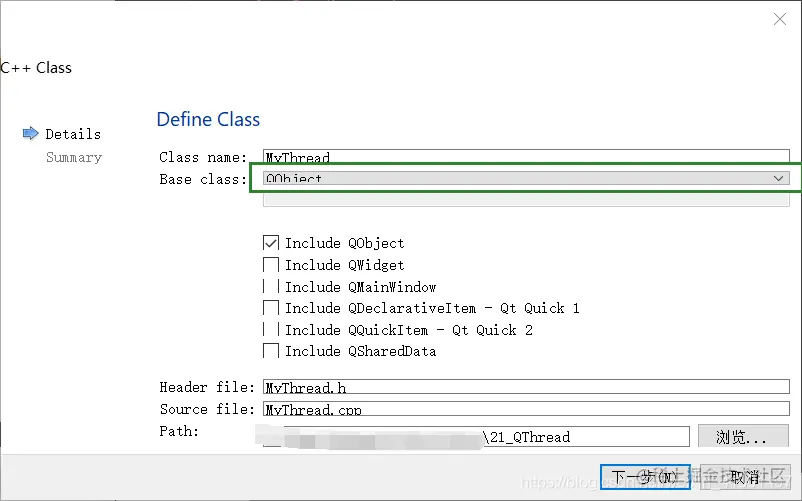Click the C++ Class title text

point(36,67)
